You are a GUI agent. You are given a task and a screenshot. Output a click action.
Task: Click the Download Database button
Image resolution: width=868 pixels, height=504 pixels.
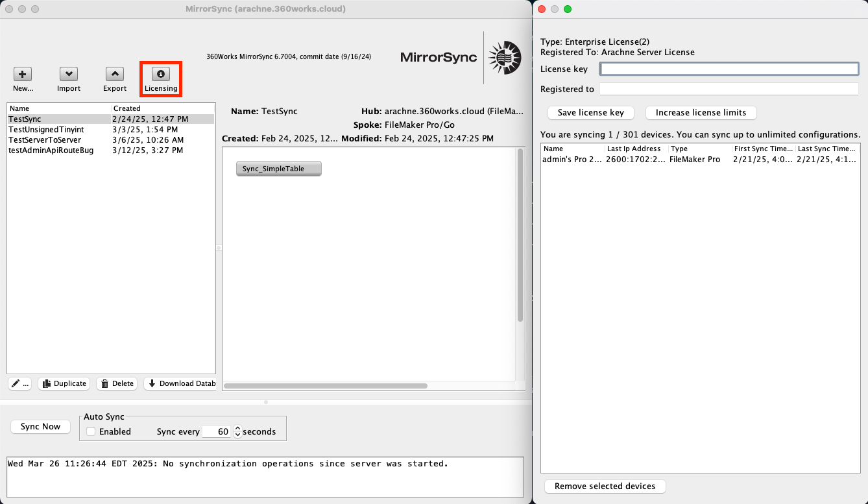[x=180, y=383]
